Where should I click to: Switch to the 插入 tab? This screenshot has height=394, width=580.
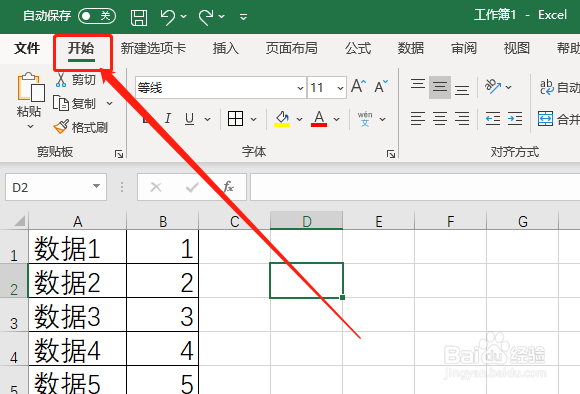[x=226, y=48]
